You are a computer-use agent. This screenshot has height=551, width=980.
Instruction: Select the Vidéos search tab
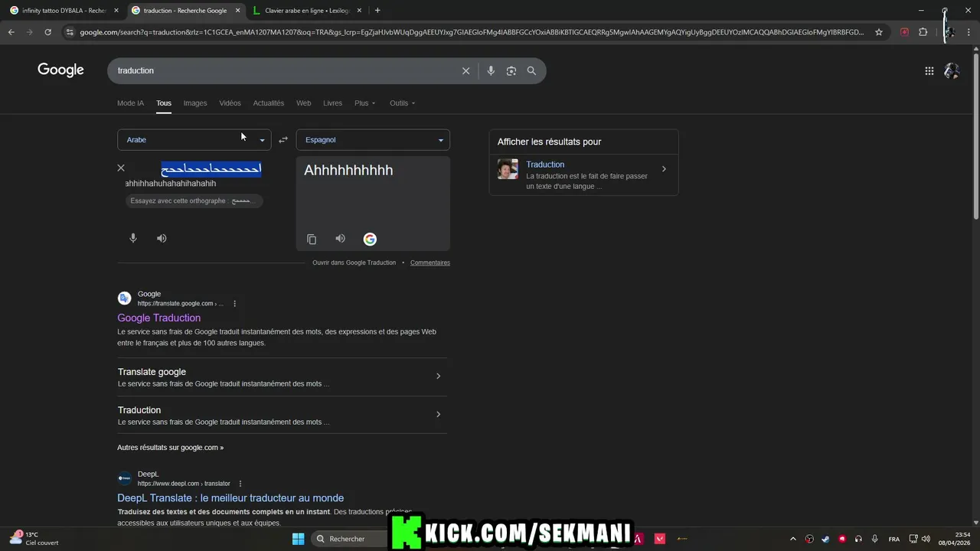(230, 103)
